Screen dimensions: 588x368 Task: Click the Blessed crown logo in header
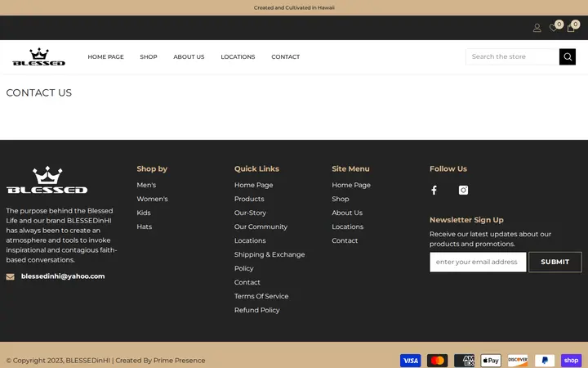click(39, 56)
